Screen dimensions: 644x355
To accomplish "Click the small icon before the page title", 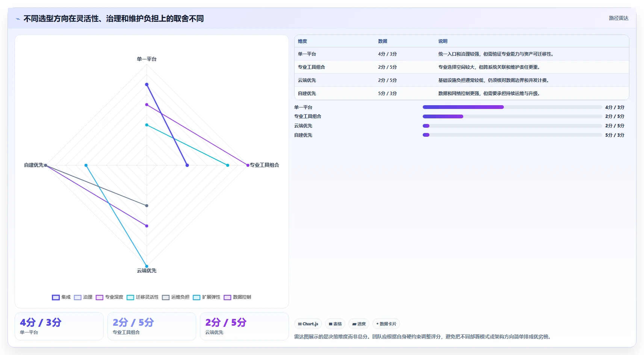I will point(18,19).
